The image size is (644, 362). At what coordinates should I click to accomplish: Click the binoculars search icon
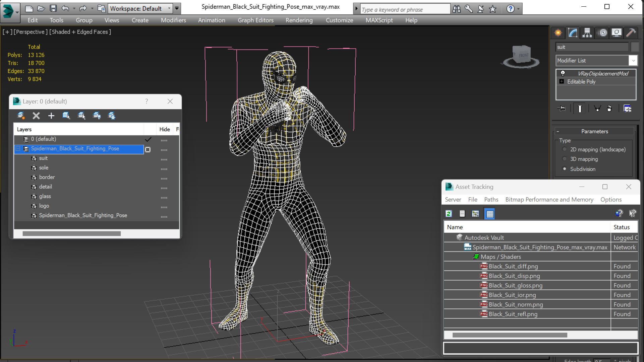pos(456,9)
